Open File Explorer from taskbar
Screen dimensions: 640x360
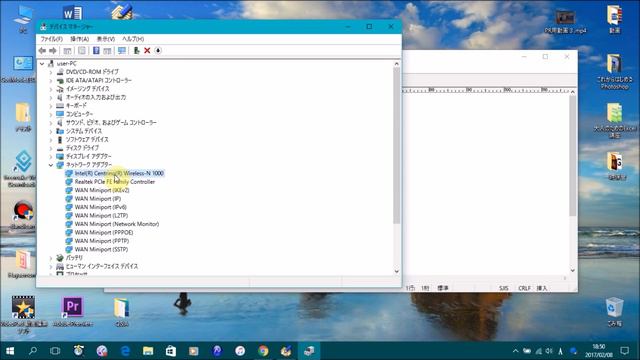coord(148,351)
